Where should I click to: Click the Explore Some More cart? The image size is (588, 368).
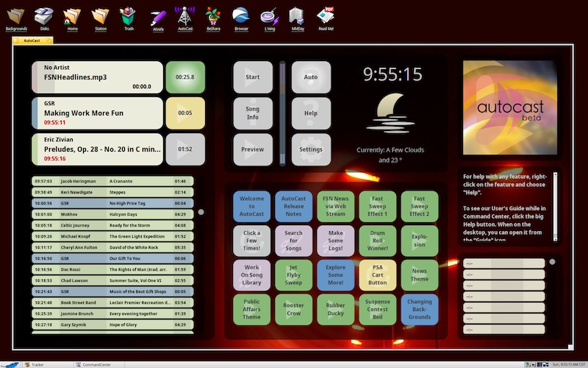336,275
